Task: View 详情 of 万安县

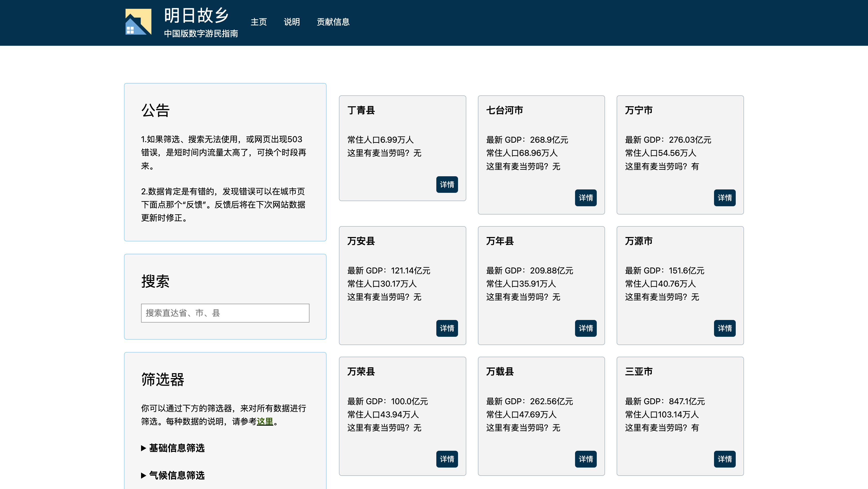Action: [446, 328]
